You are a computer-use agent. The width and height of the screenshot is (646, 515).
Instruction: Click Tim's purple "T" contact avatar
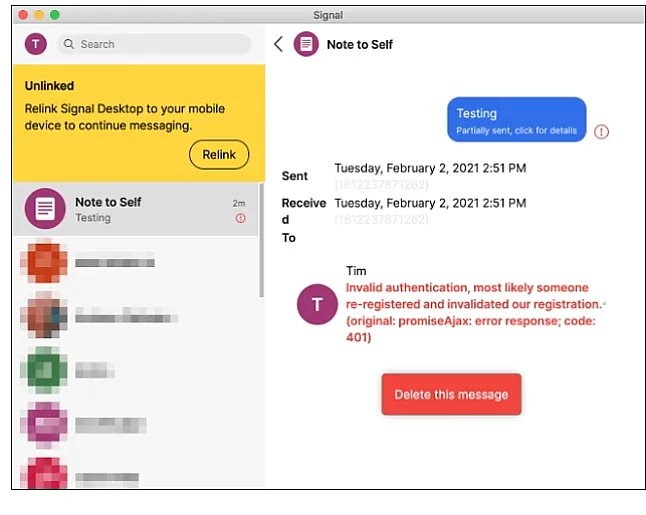(317, 304)
